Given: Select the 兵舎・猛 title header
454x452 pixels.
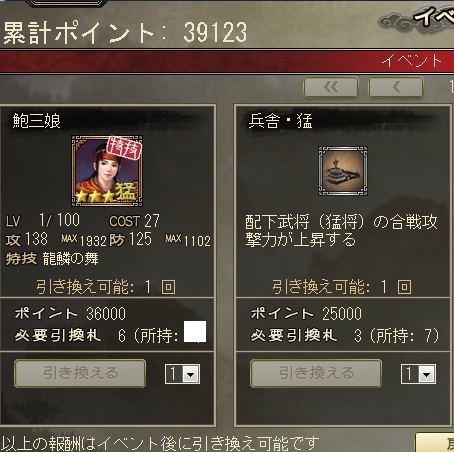Looking at the screenshot, I should [x=280, y=121].
